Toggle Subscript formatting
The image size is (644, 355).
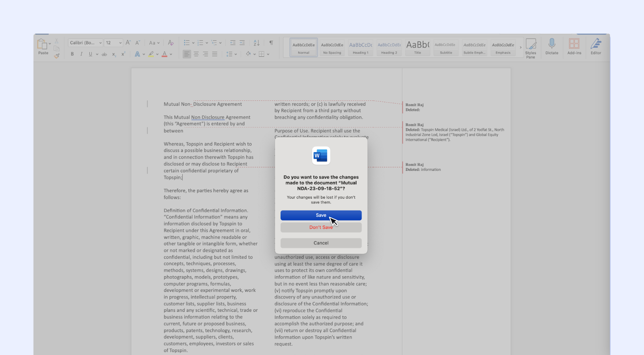coord(114,54)
